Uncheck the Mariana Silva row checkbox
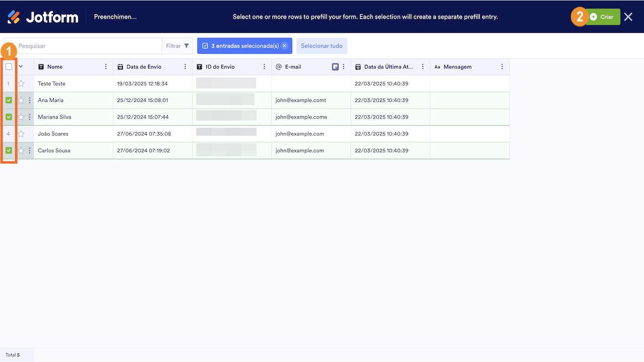The width and height of the screenshot is (644, 362). tap(9, 117)
